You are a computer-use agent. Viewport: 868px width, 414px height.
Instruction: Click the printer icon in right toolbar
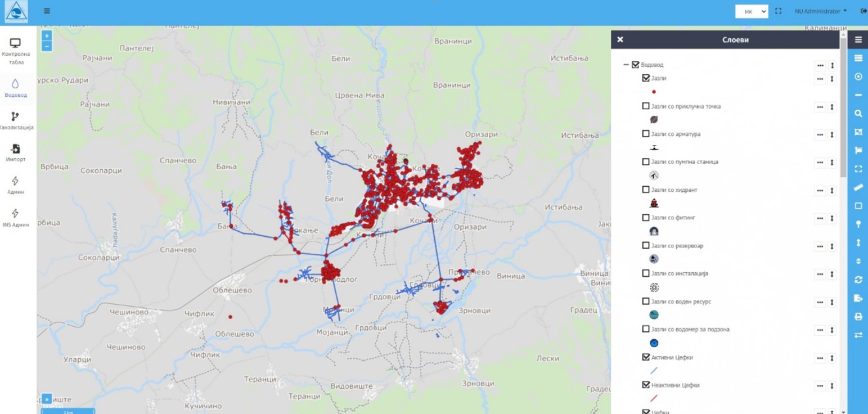pos(858,317)
